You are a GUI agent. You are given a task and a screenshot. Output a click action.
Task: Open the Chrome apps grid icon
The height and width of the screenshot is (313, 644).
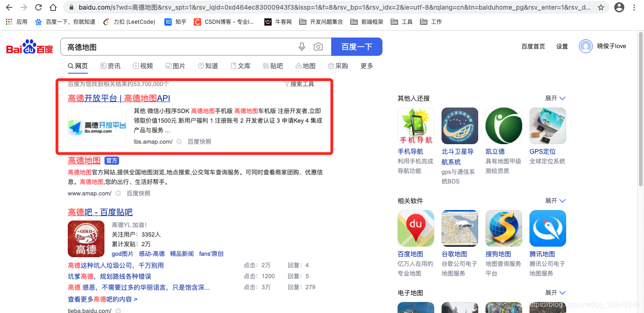tap(8, 22)
